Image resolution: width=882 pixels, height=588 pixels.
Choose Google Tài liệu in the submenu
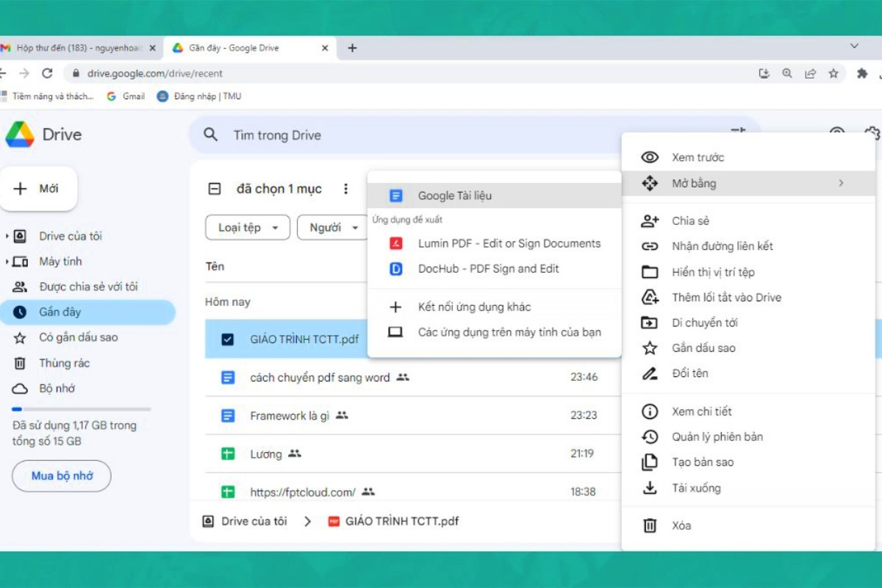pos(494,196)
